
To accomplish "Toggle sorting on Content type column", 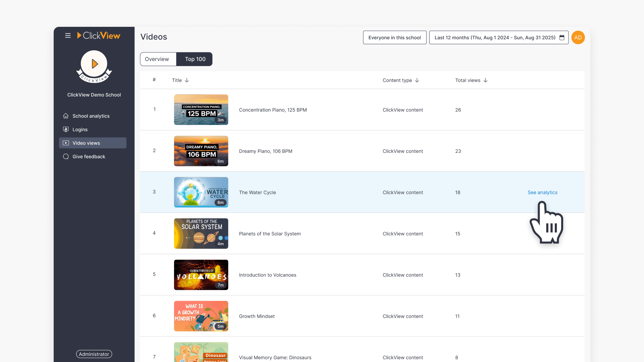I will [x=401, y=80].
